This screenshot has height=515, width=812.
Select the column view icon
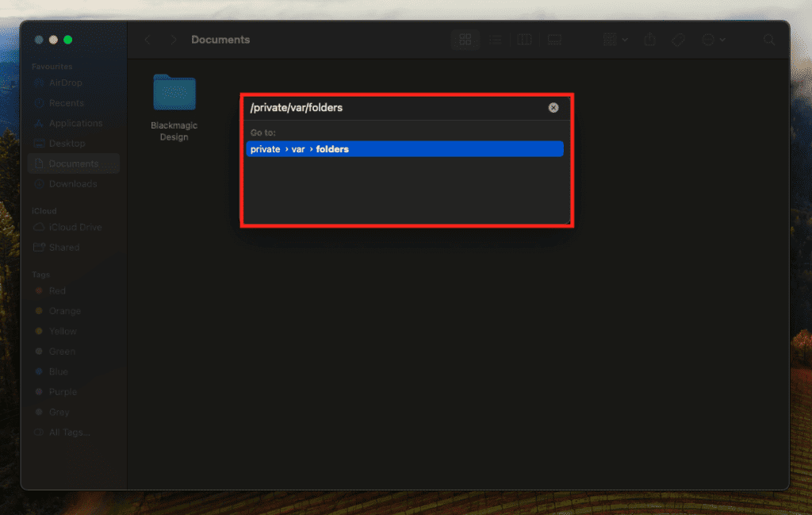[x=524, y=39]
